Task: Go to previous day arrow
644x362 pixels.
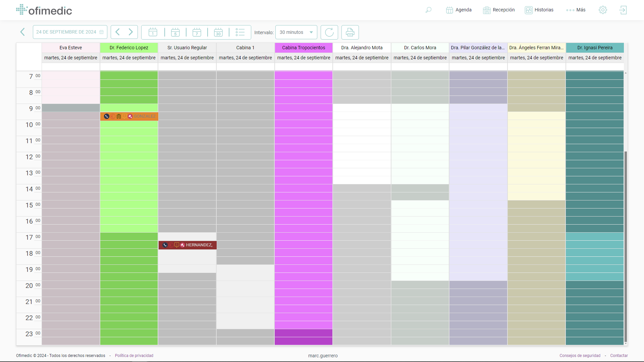Action: pyautogui.click(x=118, y=32)
